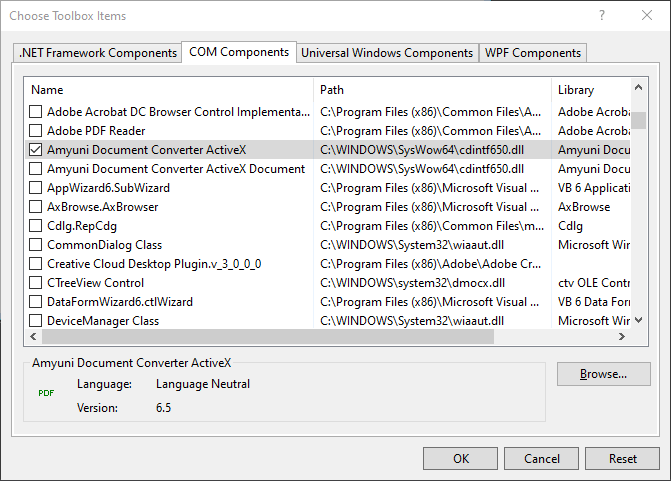671x481 pixels.
Task: Confirm selection with the OK button
Action: tap(460, 459)
